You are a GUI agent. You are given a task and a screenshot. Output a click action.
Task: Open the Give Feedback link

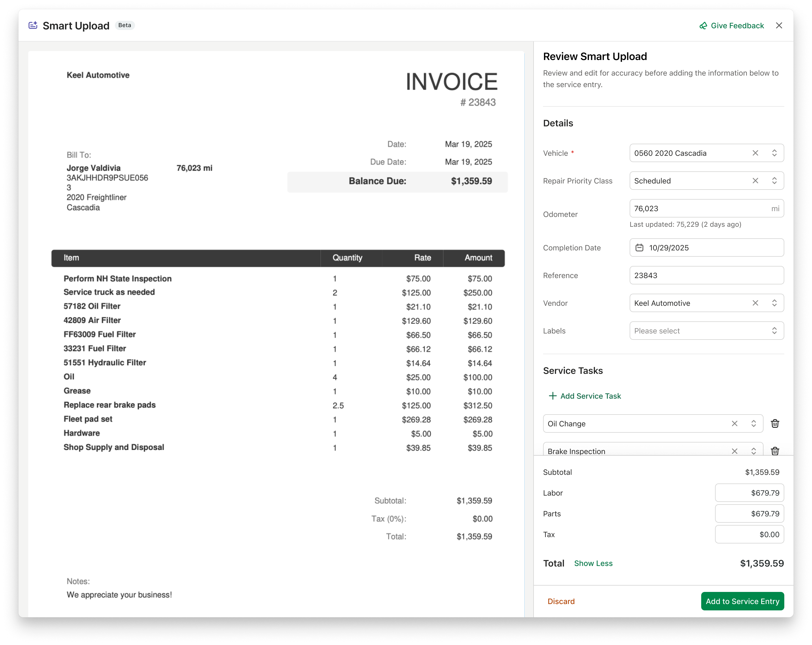732,26
